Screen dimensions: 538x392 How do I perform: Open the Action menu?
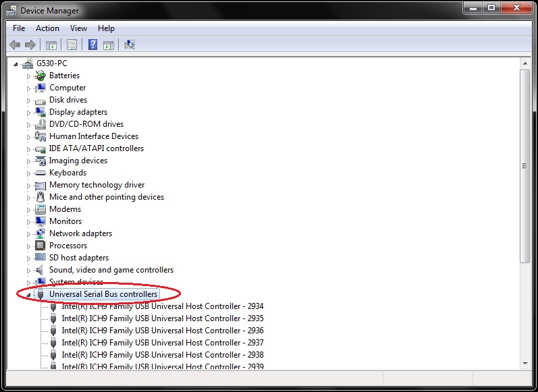(x=47, y=28)
